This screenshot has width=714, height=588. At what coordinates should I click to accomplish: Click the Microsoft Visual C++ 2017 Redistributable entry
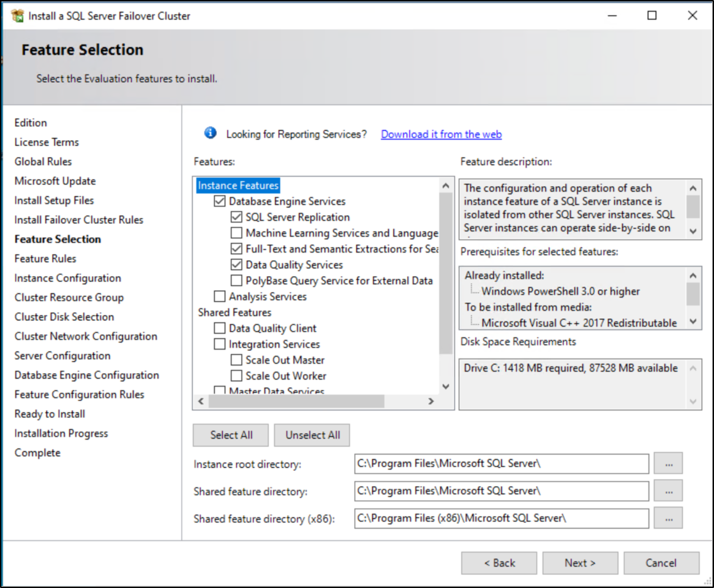pyautogui.click(x=579, y=323)
